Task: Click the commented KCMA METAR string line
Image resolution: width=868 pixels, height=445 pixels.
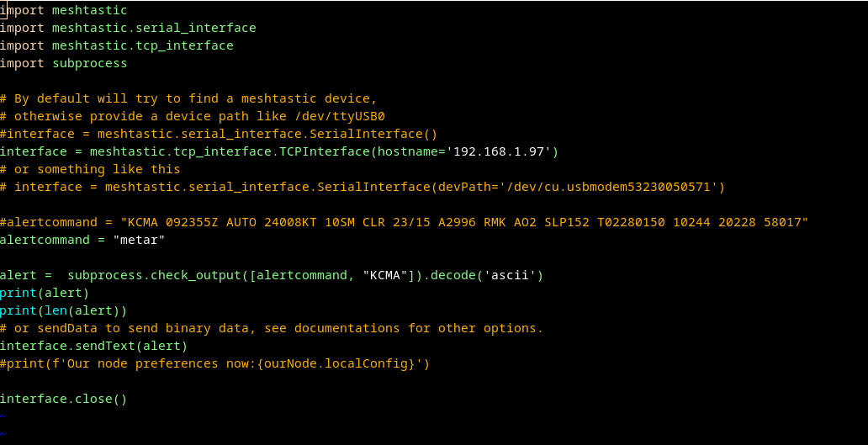Action: tap(404, 222)
